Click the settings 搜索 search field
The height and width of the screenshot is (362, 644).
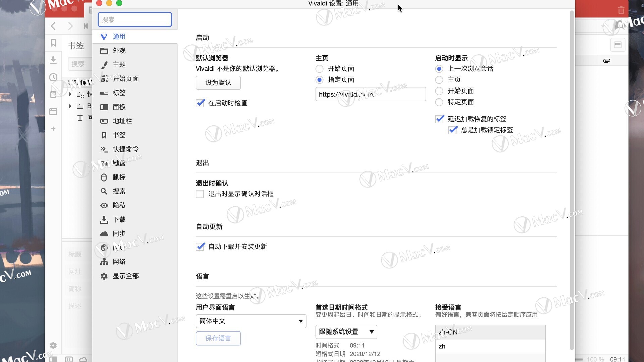(x=135, y=20)
